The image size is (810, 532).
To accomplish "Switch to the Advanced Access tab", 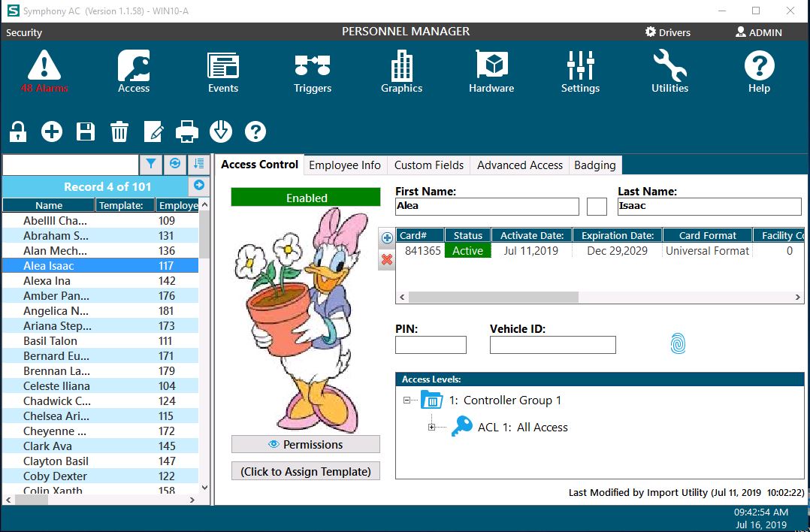I will [x=520, y=165].
